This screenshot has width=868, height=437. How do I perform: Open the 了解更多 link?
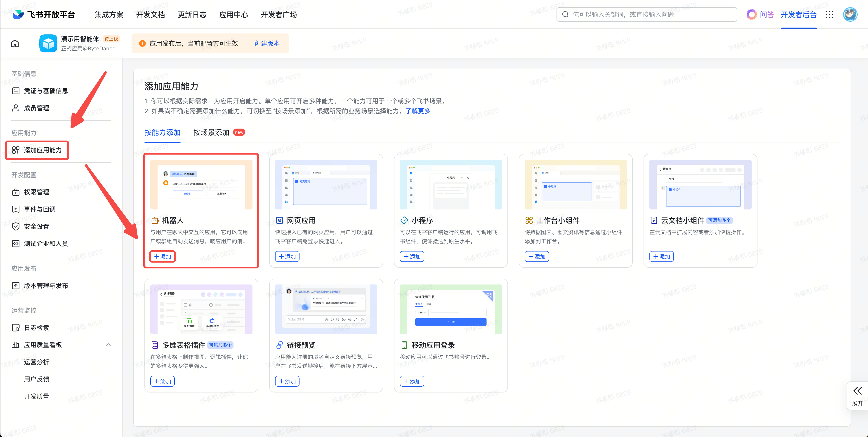point(418,111)
